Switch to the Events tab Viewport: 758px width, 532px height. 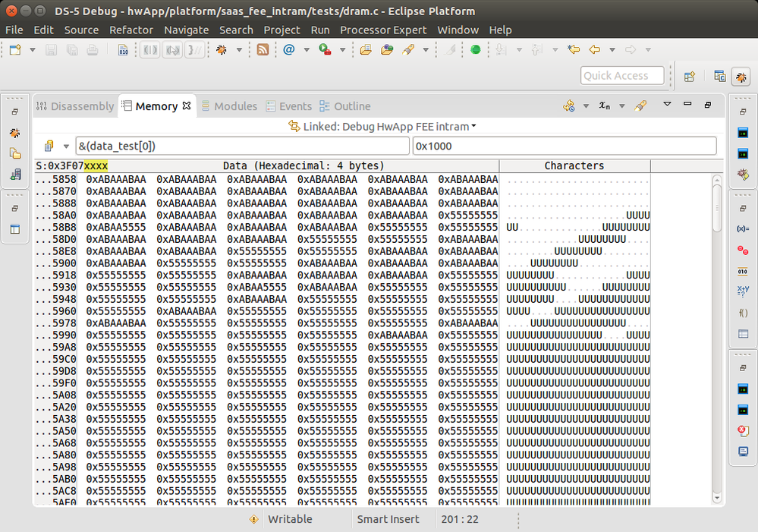click(289, 106)
